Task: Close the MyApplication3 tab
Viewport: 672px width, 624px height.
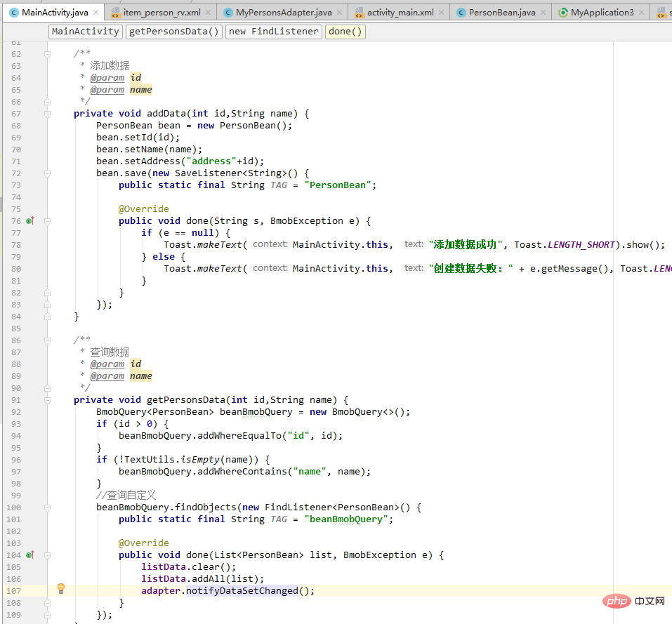Action: pyautogui.click(x=641, y=13)
